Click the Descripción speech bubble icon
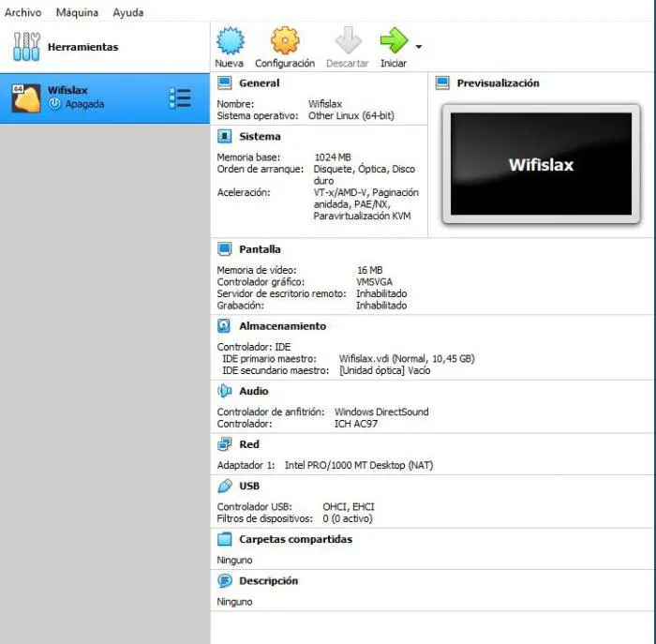 (225, 581)
